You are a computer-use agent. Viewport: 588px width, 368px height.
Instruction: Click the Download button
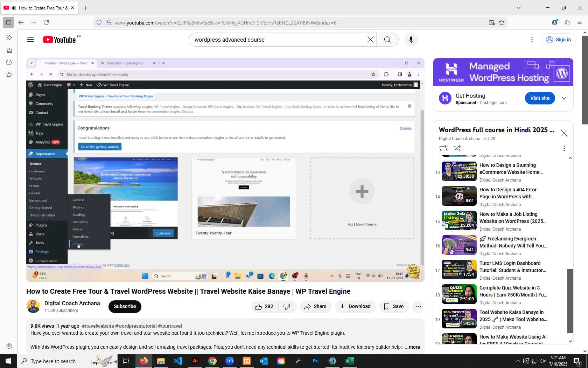355,307
